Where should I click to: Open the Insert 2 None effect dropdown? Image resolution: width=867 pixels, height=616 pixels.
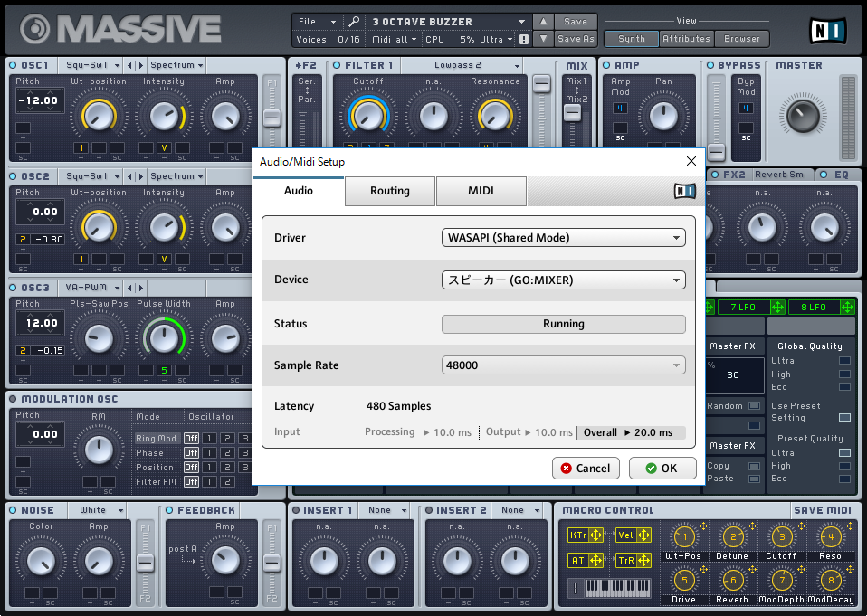(517, 510)
